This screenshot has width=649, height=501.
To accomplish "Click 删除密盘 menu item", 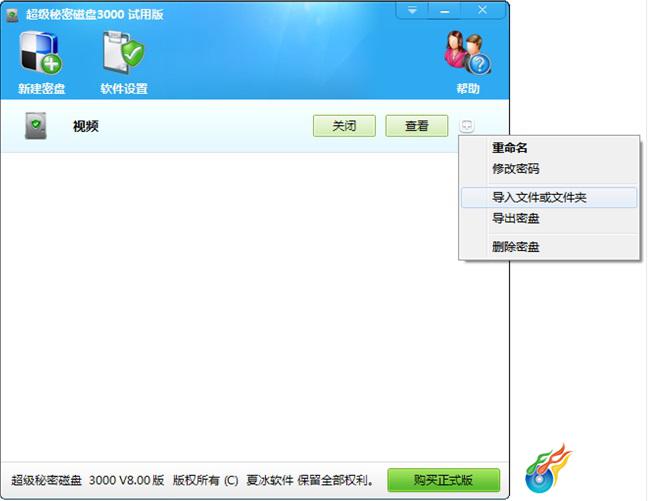I will tap(549, 247).
